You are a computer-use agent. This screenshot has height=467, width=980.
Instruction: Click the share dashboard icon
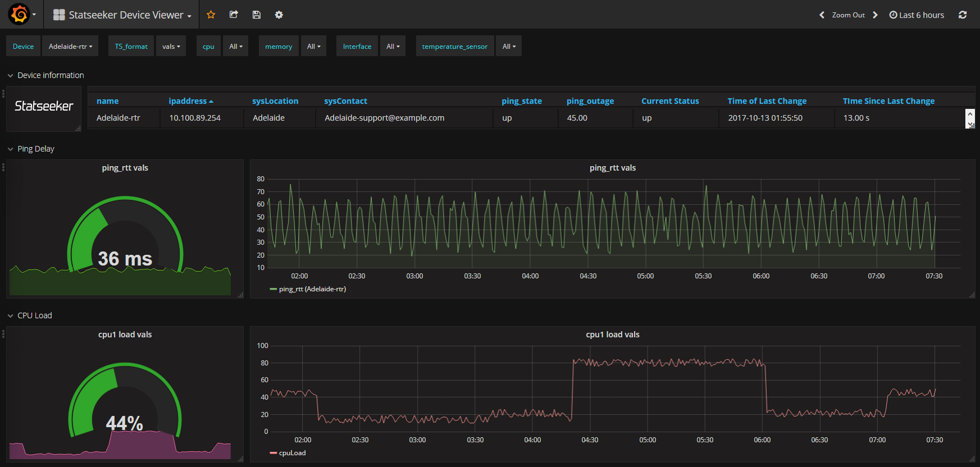tap(234, 15)
